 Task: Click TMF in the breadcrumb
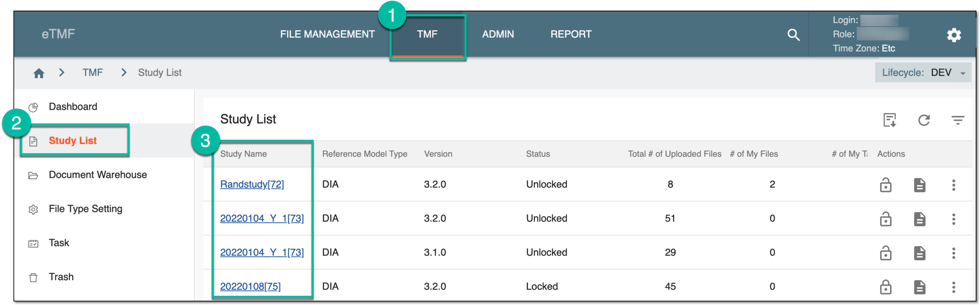pos(93,73)
